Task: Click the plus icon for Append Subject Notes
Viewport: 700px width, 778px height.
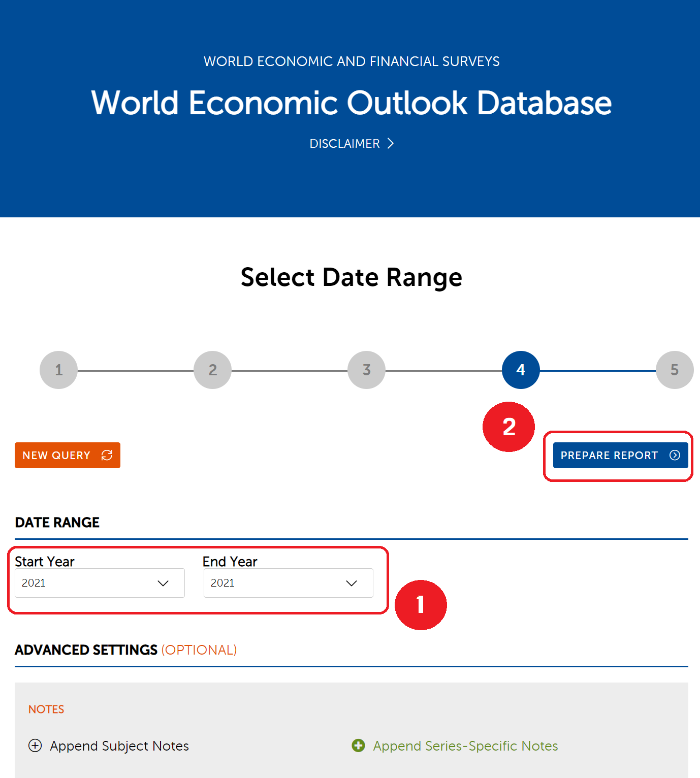Action: click(35, 745)
